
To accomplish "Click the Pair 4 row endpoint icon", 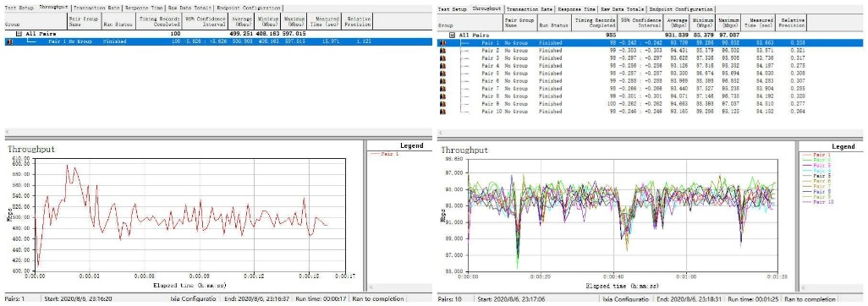I will (442, 66).
